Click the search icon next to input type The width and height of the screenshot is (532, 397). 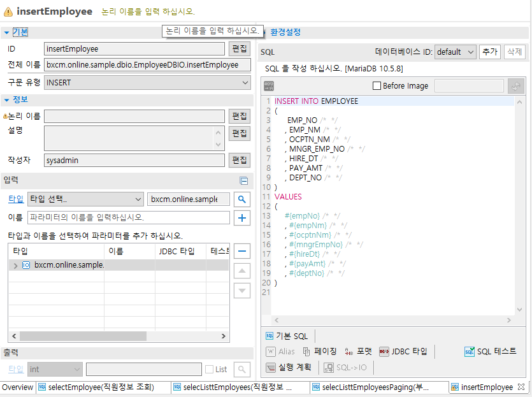[x=242, y=199]
